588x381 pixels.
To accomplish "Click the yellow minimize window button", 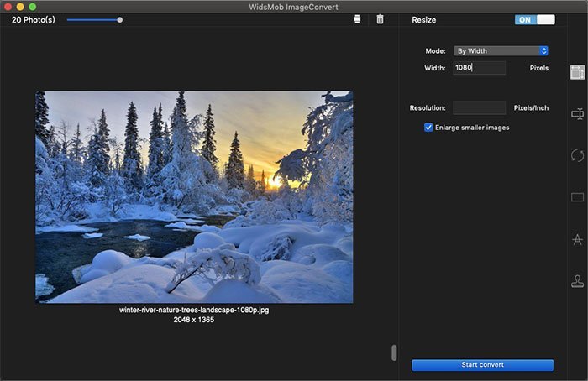I will (20, 7).
